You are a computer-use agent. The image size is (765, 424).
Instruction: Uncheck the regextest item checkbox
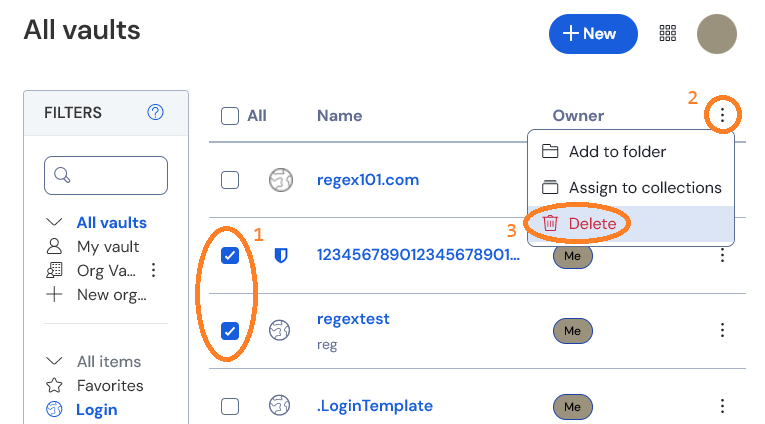click(230, 331)
